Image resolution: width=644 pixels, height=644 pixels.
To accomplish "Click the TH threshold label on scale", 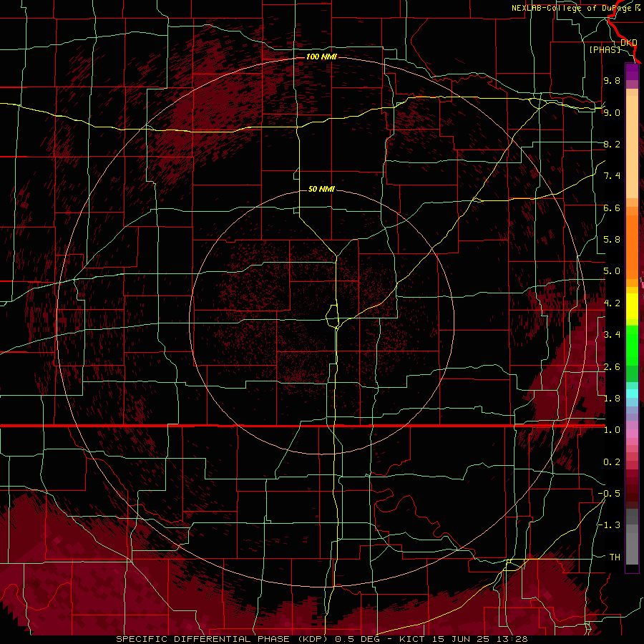I will tap(615, 557).
